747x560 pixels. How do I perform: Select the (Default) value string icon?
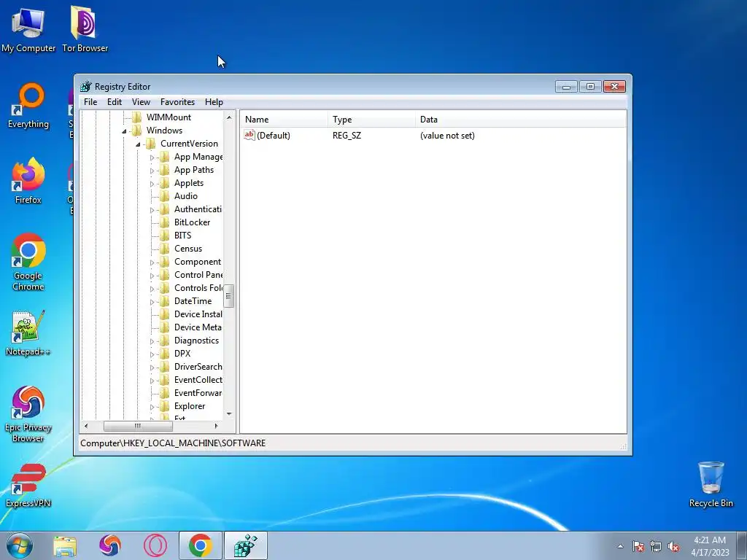pos(249,135)
